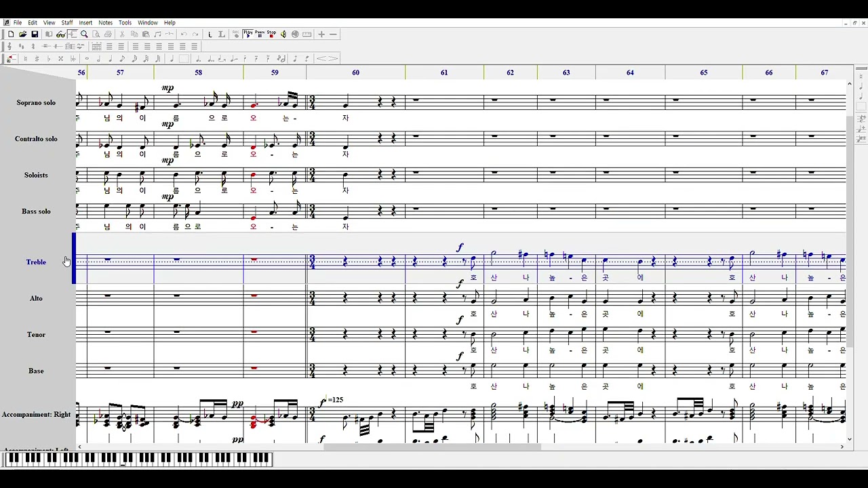Toggle the double sharp accidental
The width and height of the screenshot is (868, 488).
click(x=60, y=58)
